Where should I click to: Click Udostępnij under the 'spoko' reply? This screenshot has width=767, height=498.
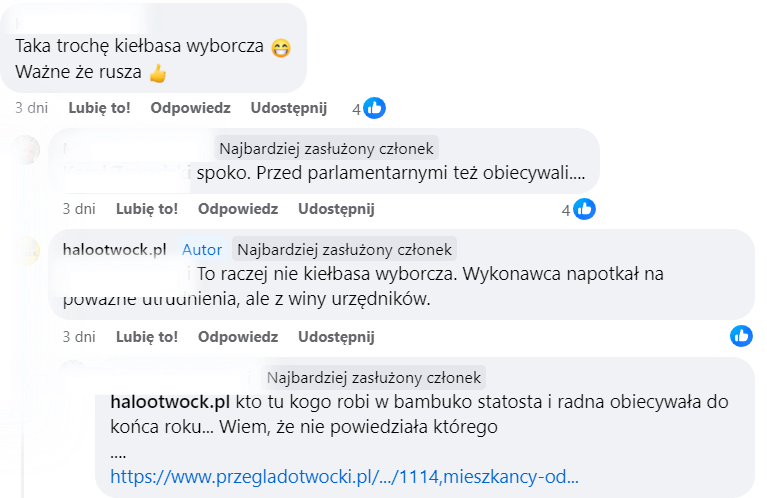point(336,209)
